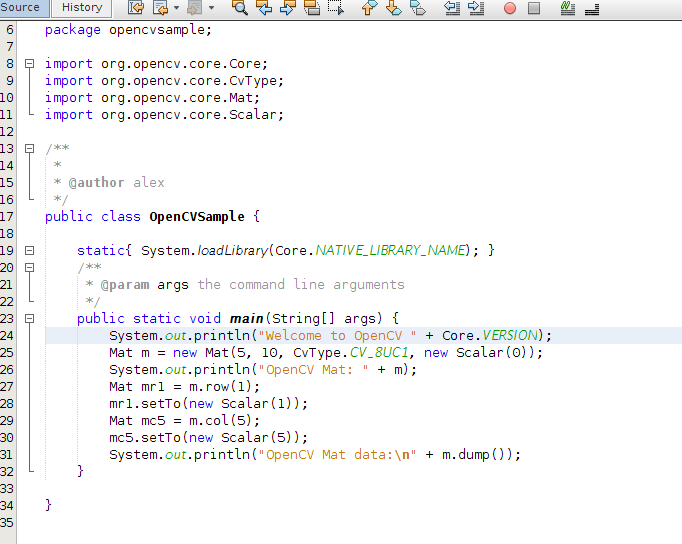Click 'mr1.setTo(new Scalar(1));' line
682x544 pixels.
(x=208, y=404)
